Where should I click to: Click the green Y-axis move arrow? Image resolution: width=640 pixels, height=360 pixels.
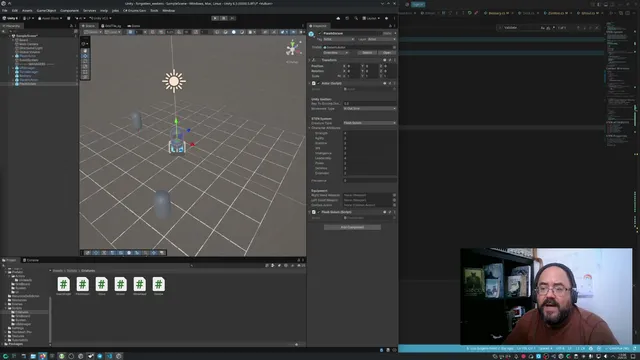(x=176, y=122)
